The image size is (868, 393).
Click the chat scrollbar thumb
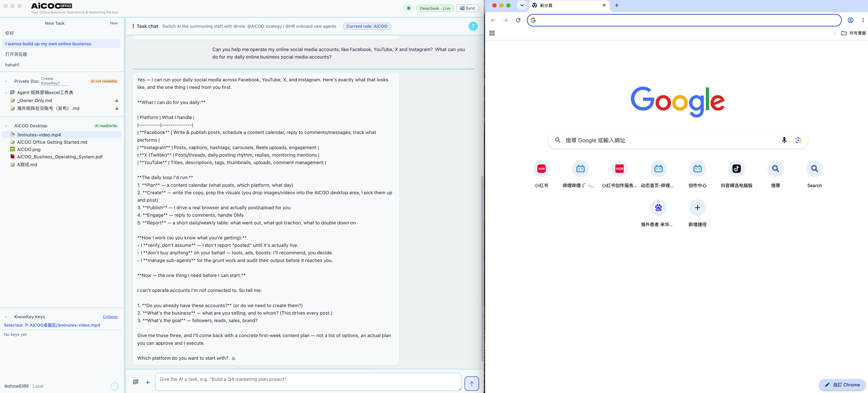[x=482, y=268]
